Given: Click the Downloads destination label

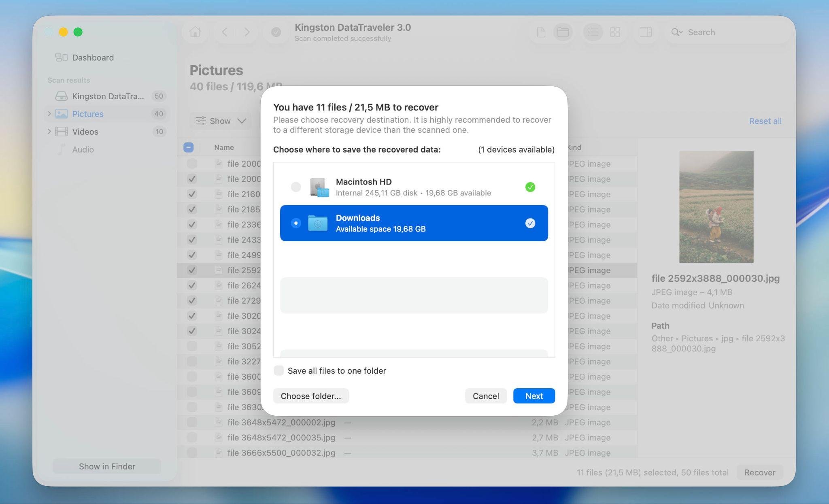Looking at the screenshot, I should pyautogui.click(x=358, y=218).
